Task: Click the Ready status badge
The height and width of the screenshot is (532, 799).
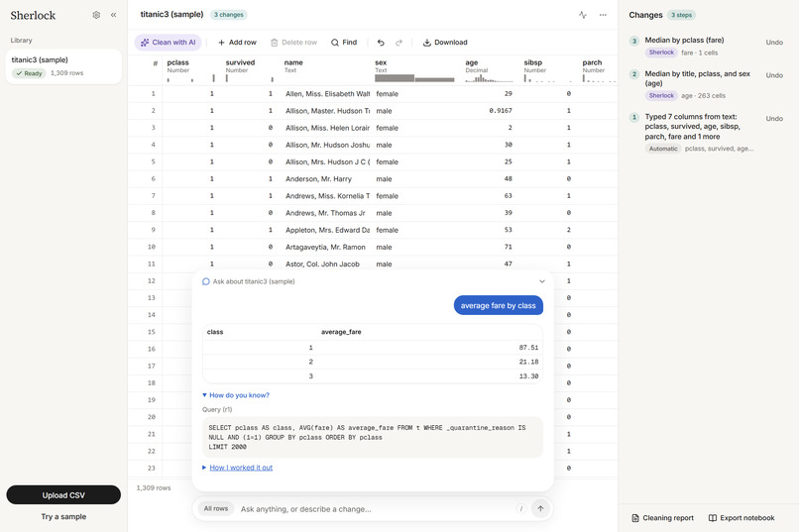Action: point(29,73)
